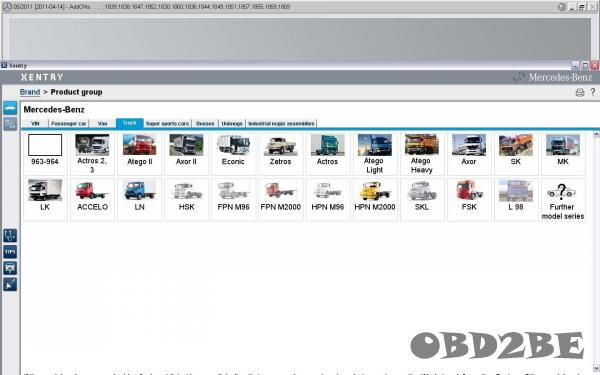Open Further model series
Screen dimensions: 600x375
click(563, 200)
